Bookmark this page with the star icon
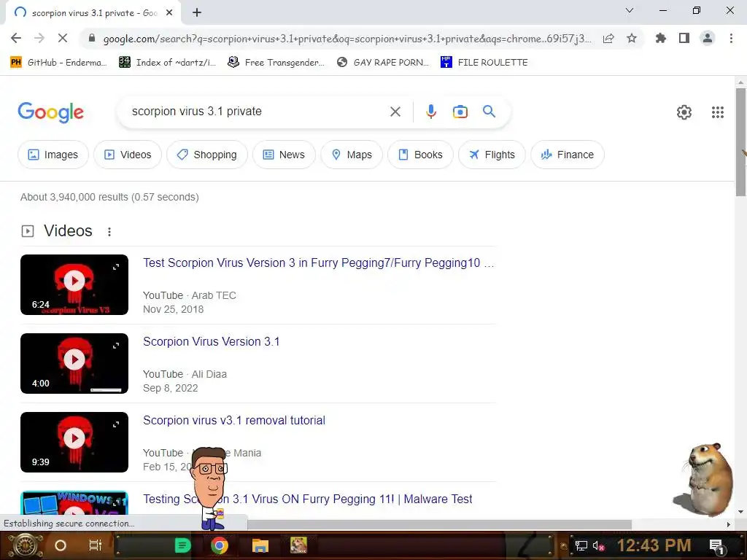This screenshot has width=747, height=560. [632, 39]
